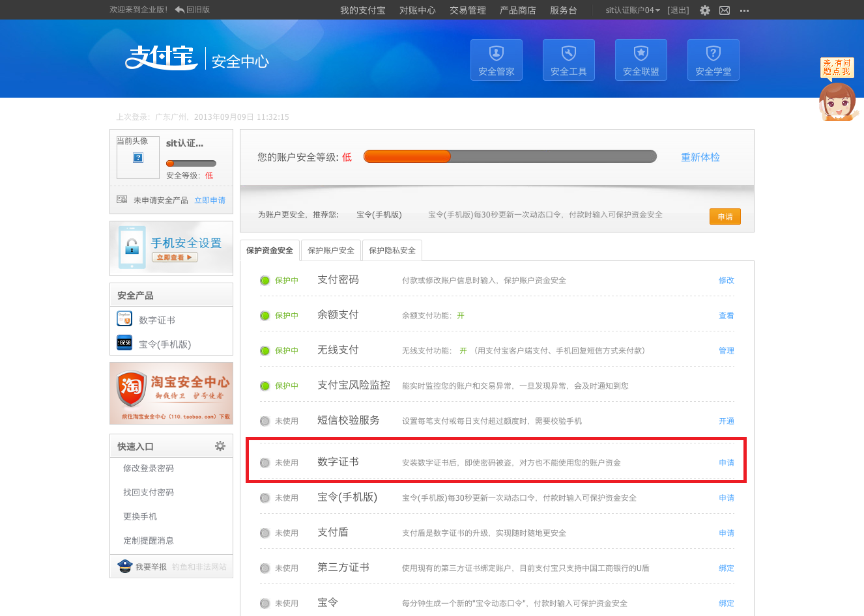
Task: Click the 亲,有问题点我 speech bubble
Action: 837,68
